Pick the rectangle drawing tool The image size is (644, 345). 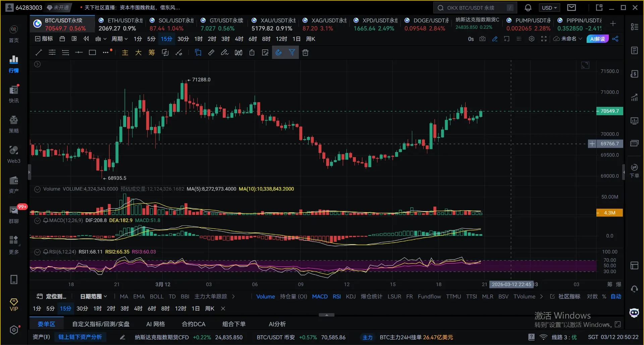pos(92,53)
